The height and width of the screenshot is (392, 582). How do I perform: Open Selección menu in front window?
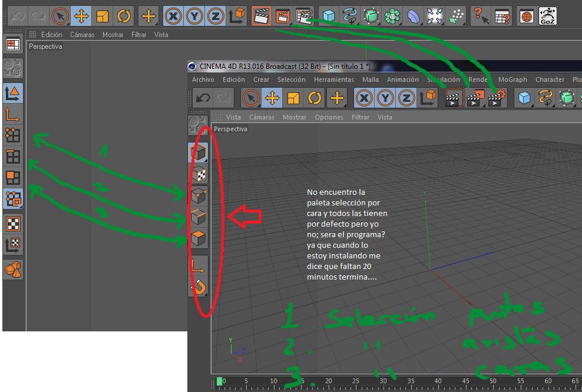point(292,79)
